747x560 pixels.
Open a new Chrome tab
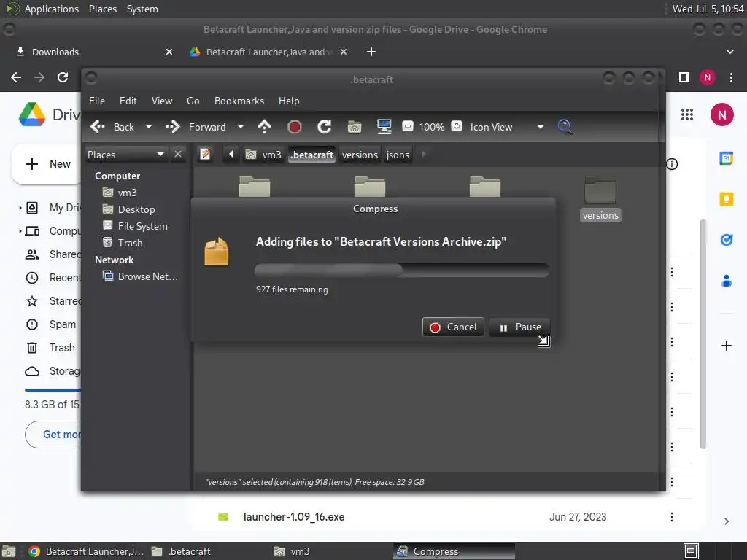coord(371,52)
